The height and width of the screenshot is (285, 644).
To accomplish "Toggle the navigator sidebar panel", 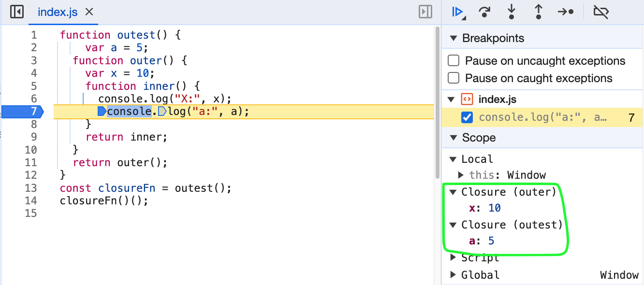I will click(x=16, y=11).
